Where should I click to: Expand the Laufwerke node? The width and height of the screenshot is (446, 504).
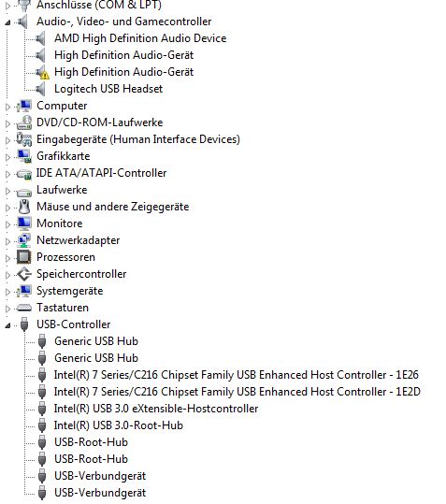point(8,191)
